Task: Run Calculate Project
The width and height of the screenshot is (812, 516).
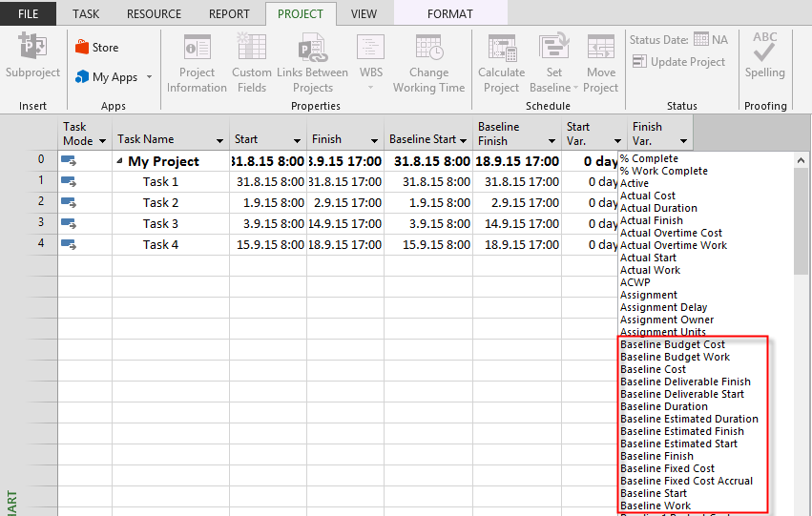Action: [x=501, y=48]
